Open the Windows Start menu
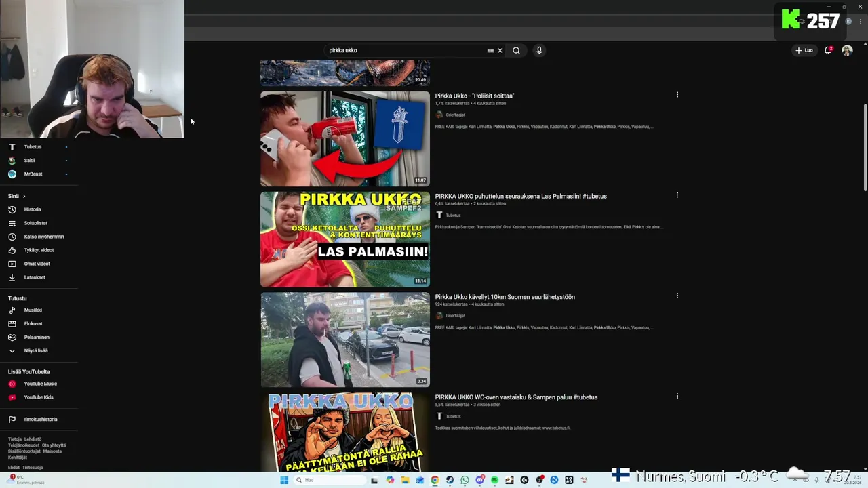The image size is (868, 488). point(284,480)
